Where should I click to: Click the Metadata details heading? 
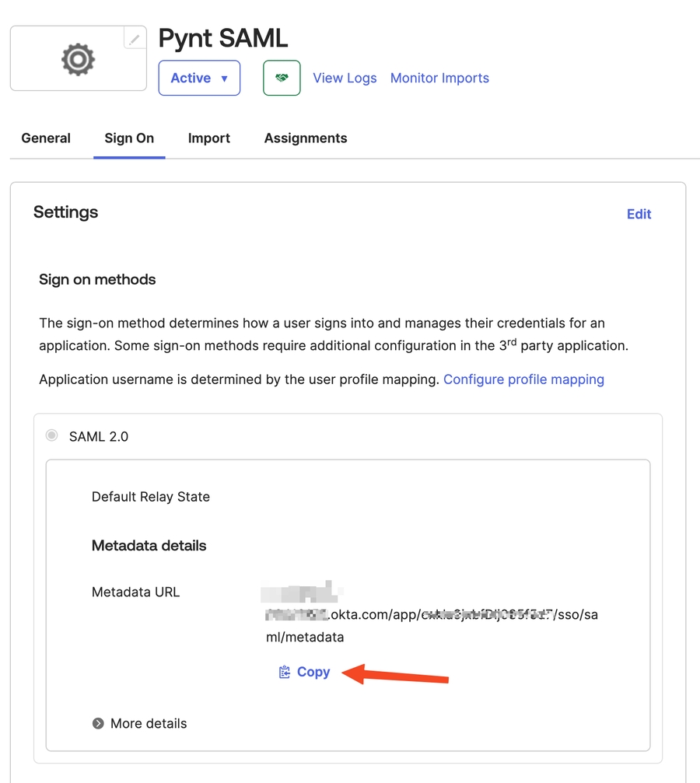(149, 545)
